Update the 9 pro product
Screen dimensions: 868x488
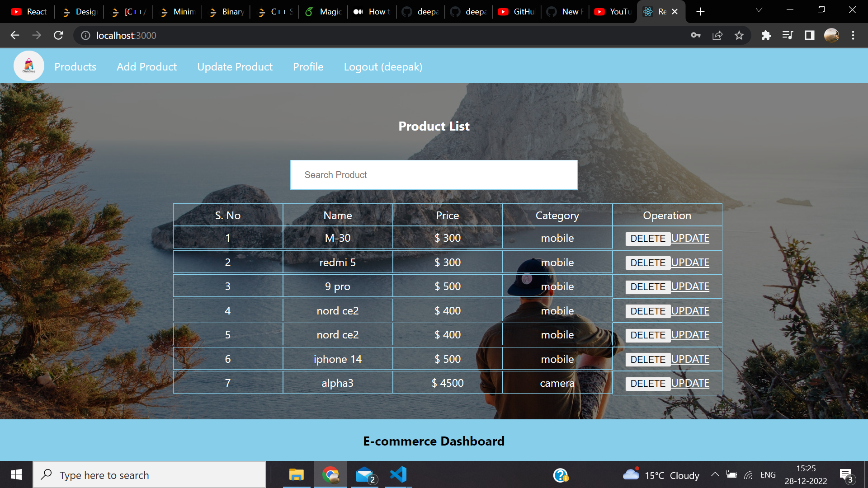coord(690,286)
